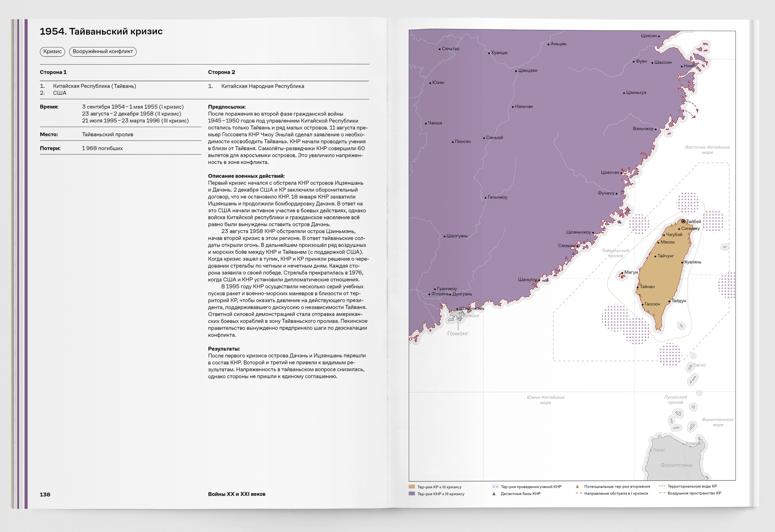Click the Фучжоу city label on map
Viewport: 775px width, 532px height.
click(x=606, y=193)
